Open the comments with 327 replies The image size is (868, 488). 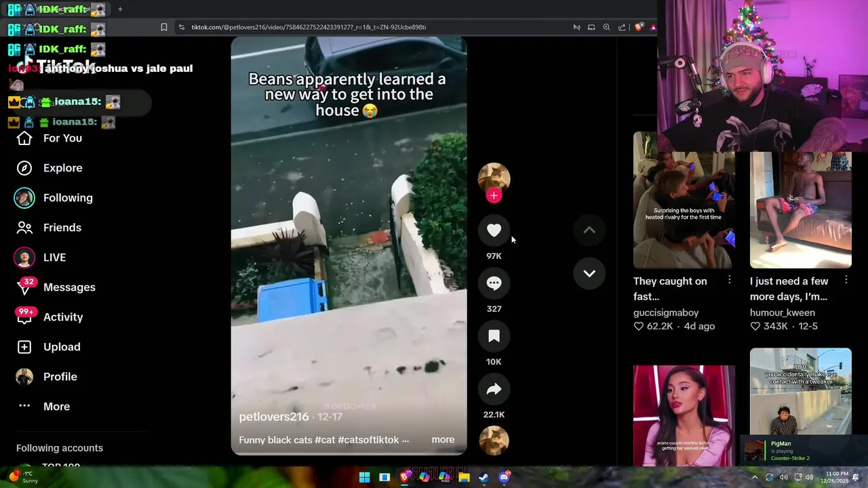point(494,283)
